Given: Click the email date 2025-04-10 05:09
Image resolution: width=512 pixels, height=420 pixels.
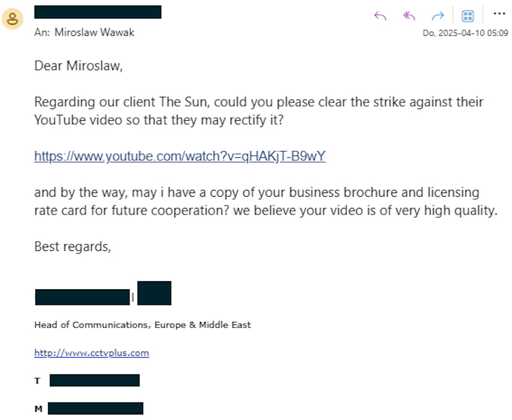Looking at the screenshot, I should 465,33.
